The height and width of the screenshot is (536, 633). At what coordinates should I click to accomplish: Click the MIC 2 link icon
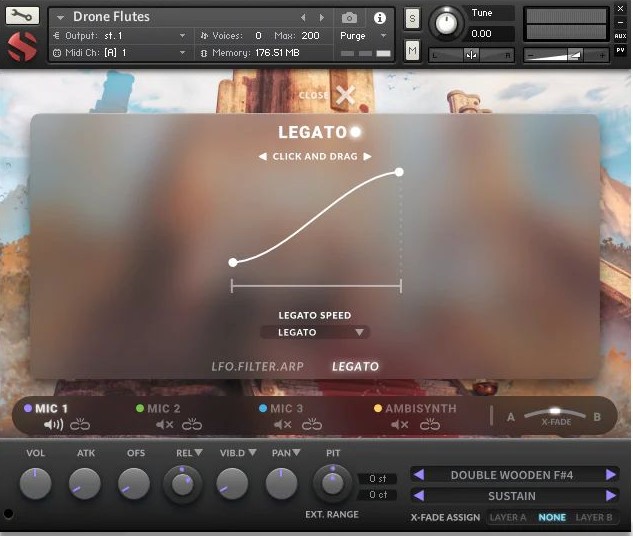tap(192, 424)
